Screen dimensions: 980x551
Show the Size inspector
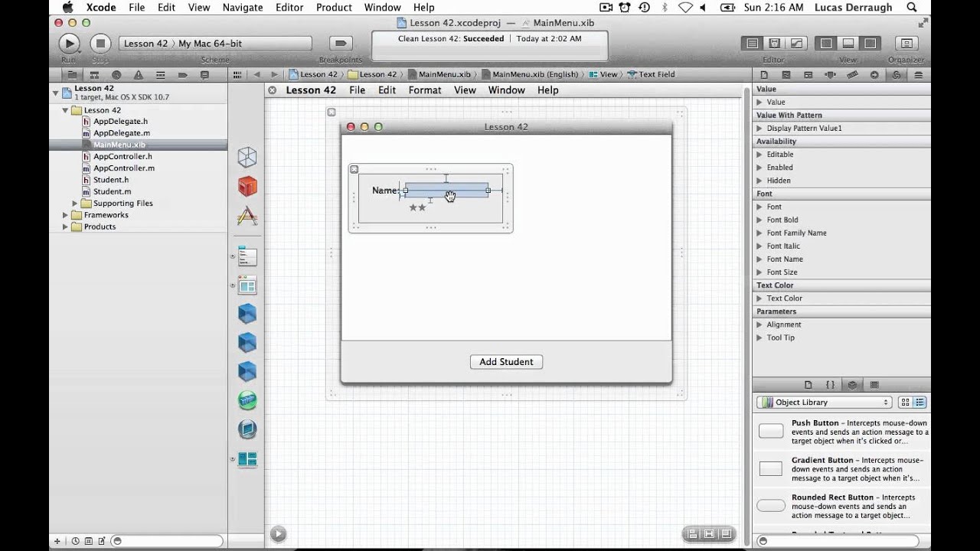[x=852, y=75]
